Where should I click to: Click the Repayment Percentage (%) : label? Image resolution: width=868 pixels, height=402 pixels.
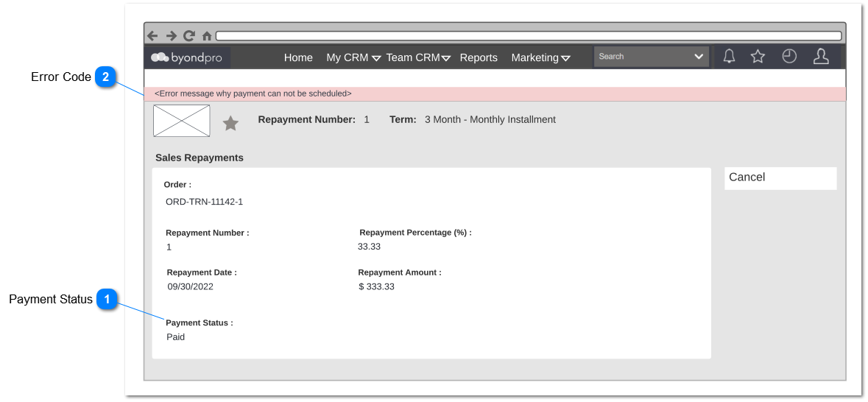415,233
